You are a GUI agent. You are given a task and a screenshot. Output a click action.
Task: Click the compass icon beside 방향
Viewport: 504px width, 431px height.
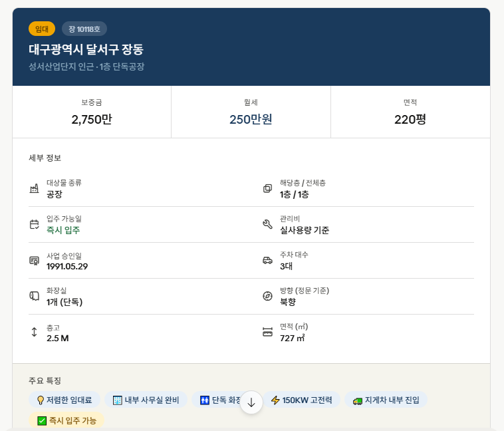click(x=267, y=296)
